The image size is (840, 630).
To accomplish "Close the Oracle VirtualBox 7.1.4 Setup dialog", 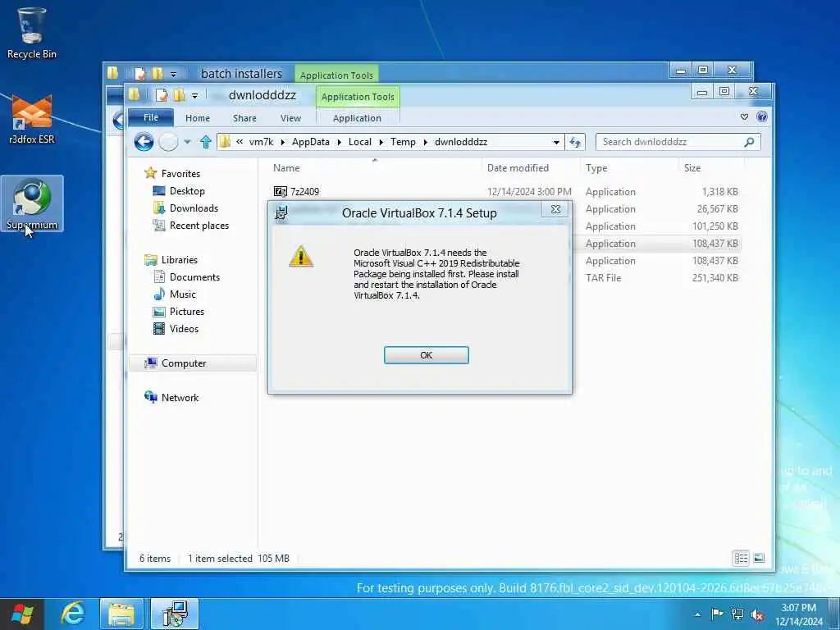I will [555, 209].
